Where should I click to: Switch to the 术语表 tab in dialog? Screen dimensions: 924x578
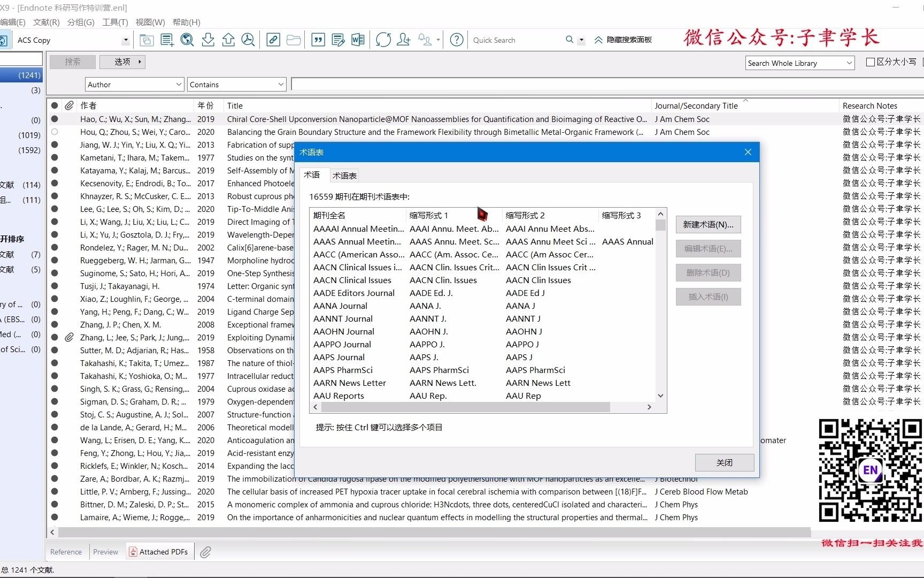point(344,176)
